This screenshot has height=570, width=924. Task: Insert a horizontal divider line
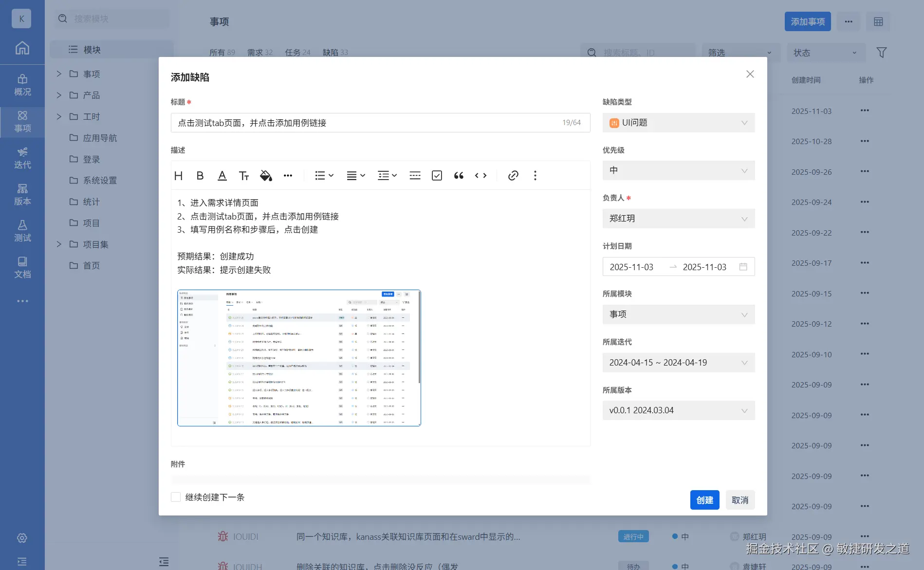pos(415,176)
